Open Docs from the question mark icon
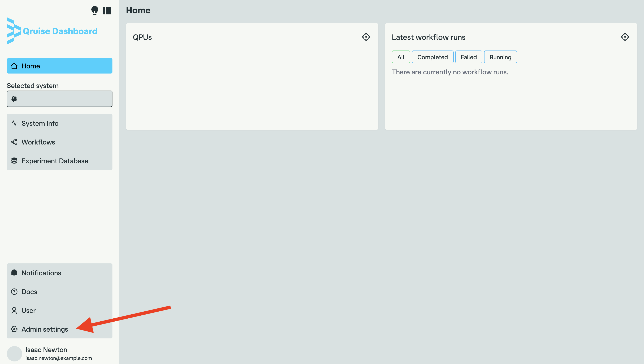The width and height of the screenshot is (644, 364). click(14, 292)
